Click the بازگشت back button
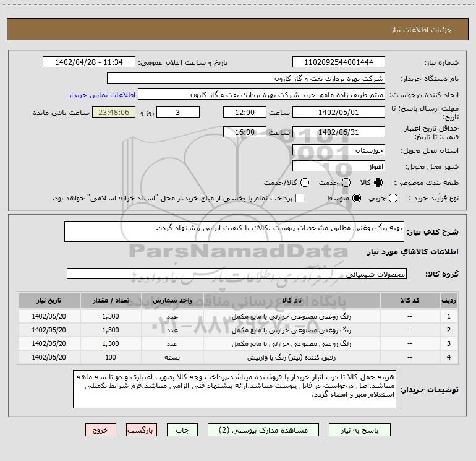This screenshot has height=461, width=476. click(142, 430)
